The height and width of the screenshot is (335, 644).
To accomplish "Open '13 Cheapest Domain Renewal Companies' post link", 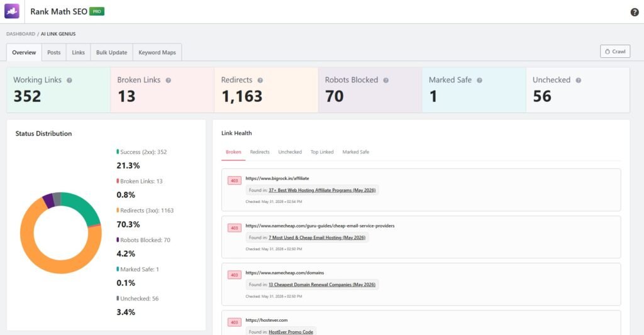I will pos(322,285).
